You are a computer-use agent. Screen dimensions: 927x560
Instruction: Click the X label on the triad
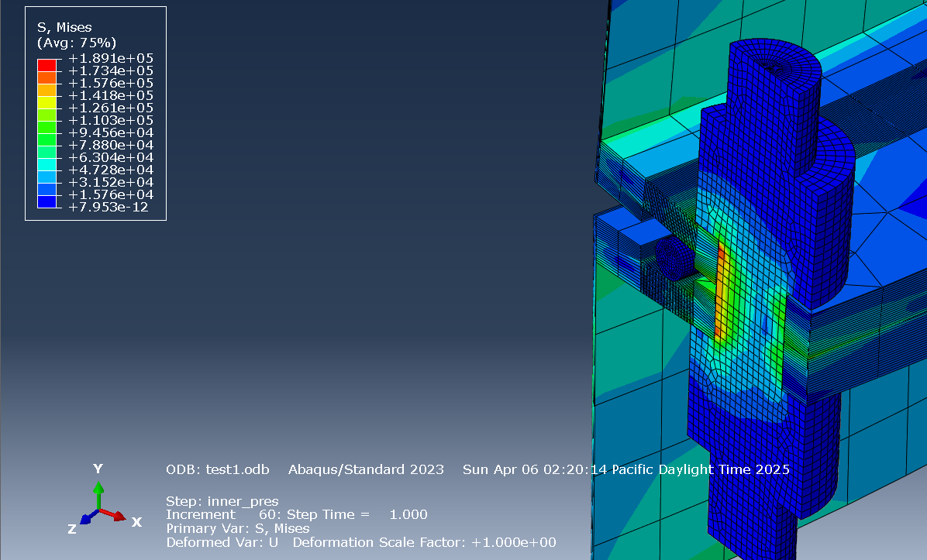coord(136,522)
